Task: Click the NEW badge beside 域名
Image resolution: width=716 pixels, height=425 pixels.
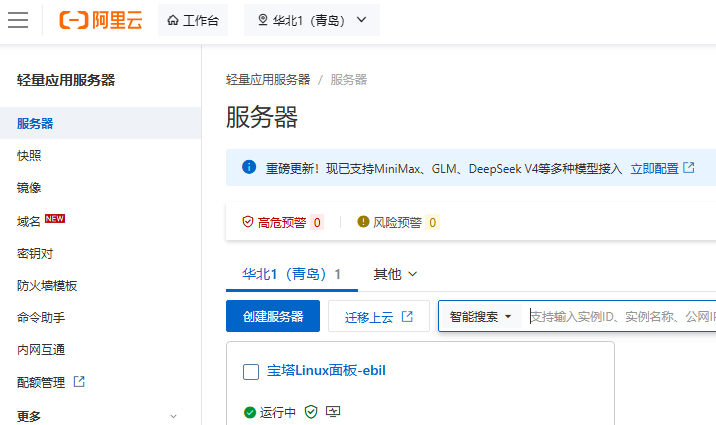Action: coord(55,219)
